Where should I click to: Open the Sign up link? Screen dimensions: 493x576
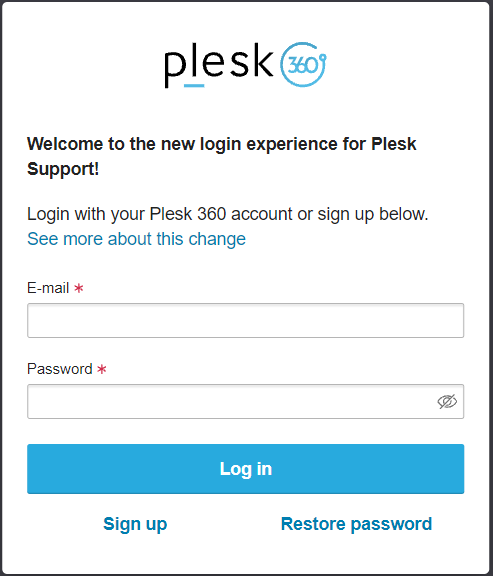pos(135,524)
